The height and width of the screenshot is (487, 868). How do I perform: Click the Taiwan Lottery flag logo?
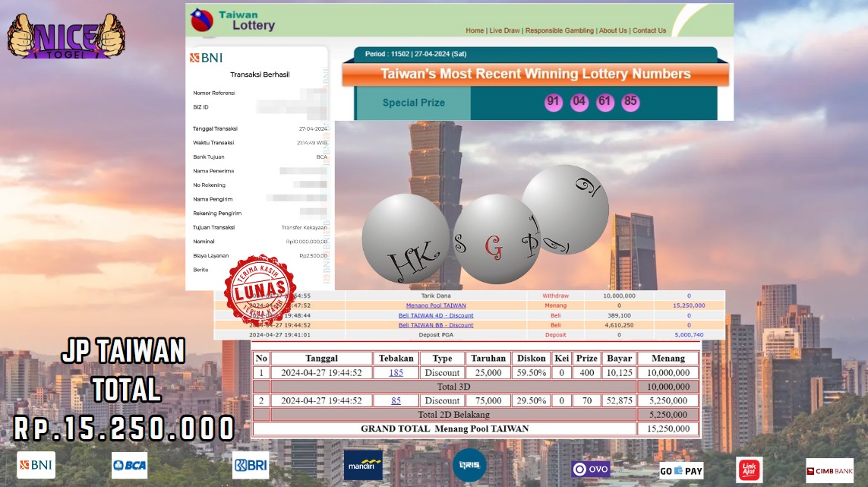pos(202,21)
